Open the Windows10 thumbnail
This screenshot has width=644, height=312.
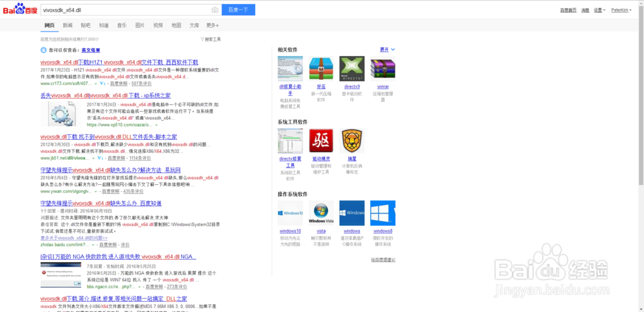pos(290,213)
